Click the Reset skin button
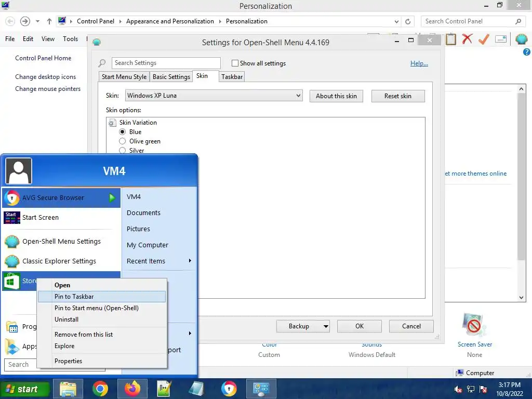This screenshot has height=399, width=532. click(x=398, y=96)
